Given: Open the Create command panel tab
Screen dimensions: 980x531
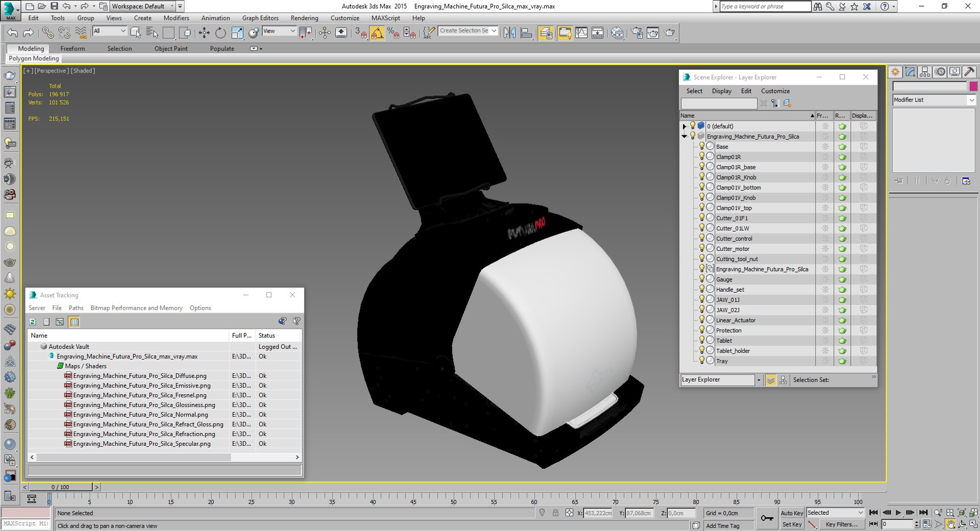Looking at the screenshot, I should coord(895,72).
